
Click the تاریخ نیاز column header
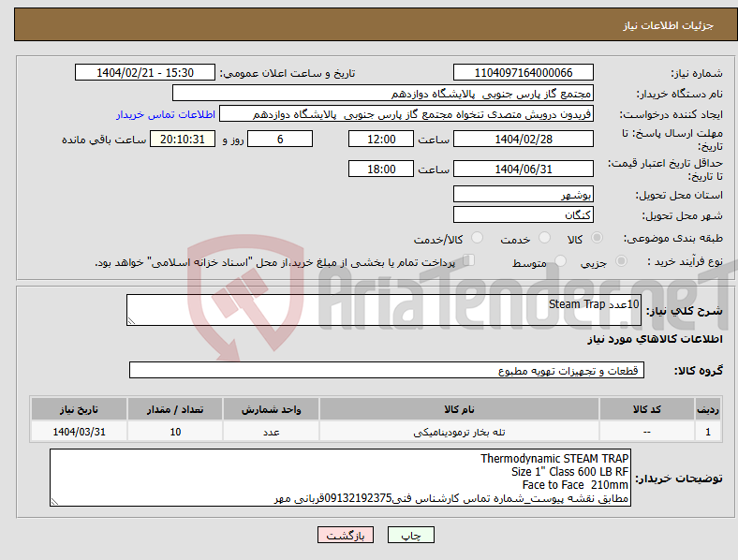pos(79,409)
